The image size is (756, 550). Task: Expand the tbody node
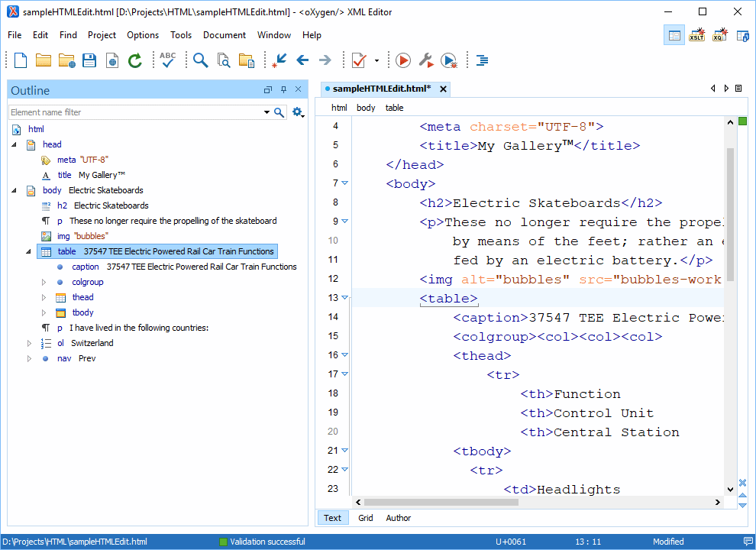(x=44, y=312)
